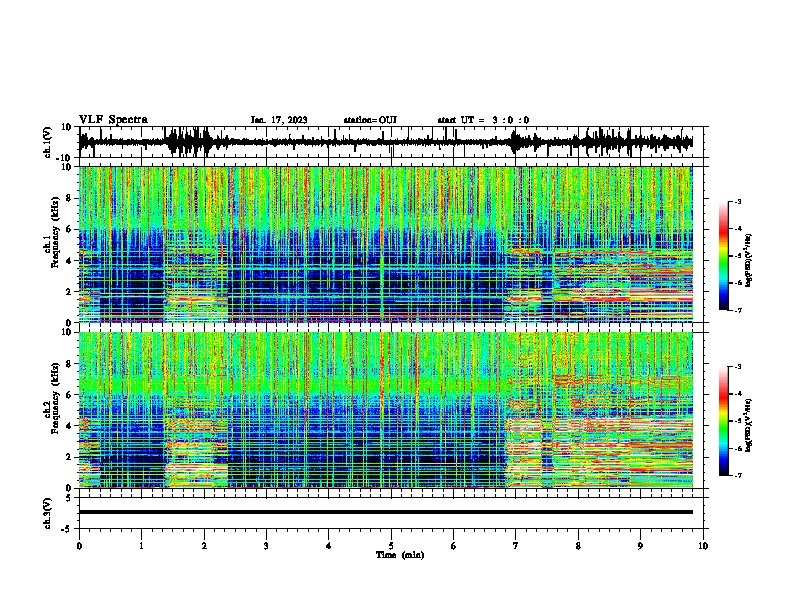Click the '-7' label on ch.2 color bar
The width and height of the screenshot is (792, 612).
pyautogui.click(x=737, y=475)
